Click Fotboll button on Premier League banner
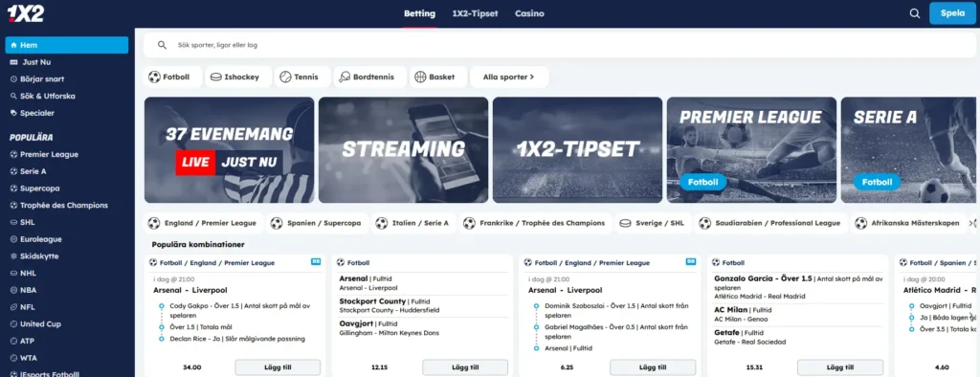The image size is (980, 377). 702,182
